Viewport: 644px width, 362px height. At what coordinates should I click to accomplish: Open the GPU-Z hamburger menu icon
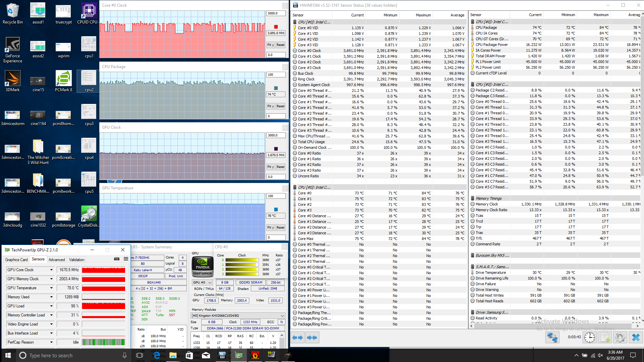pos(126,259)
